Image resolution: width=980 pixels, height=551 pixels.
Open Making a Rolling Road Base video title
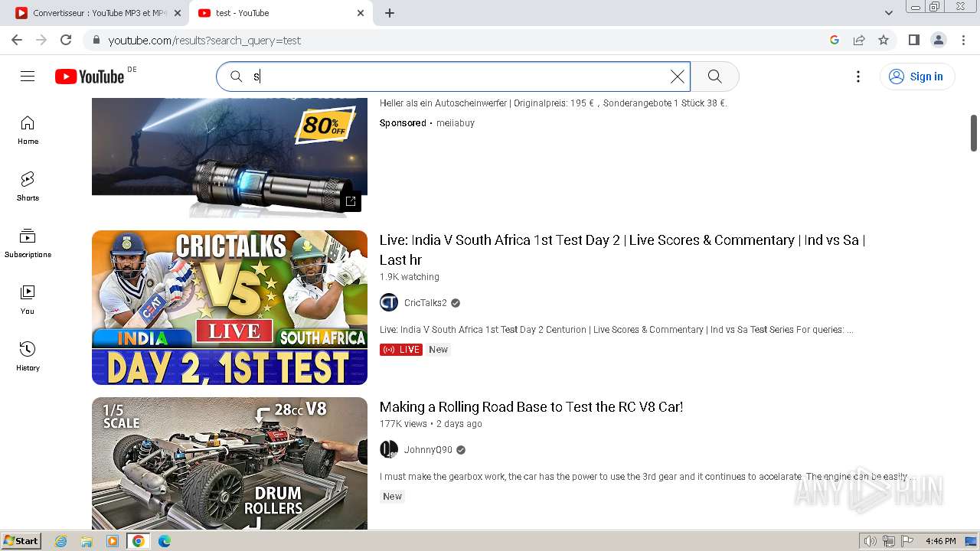(531, 407)
